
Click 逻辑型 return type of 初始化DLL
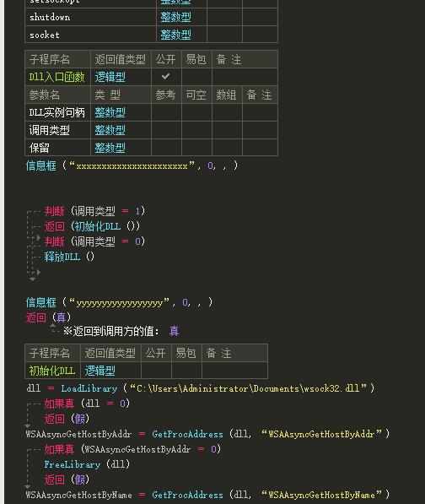[x=100, y=371]
